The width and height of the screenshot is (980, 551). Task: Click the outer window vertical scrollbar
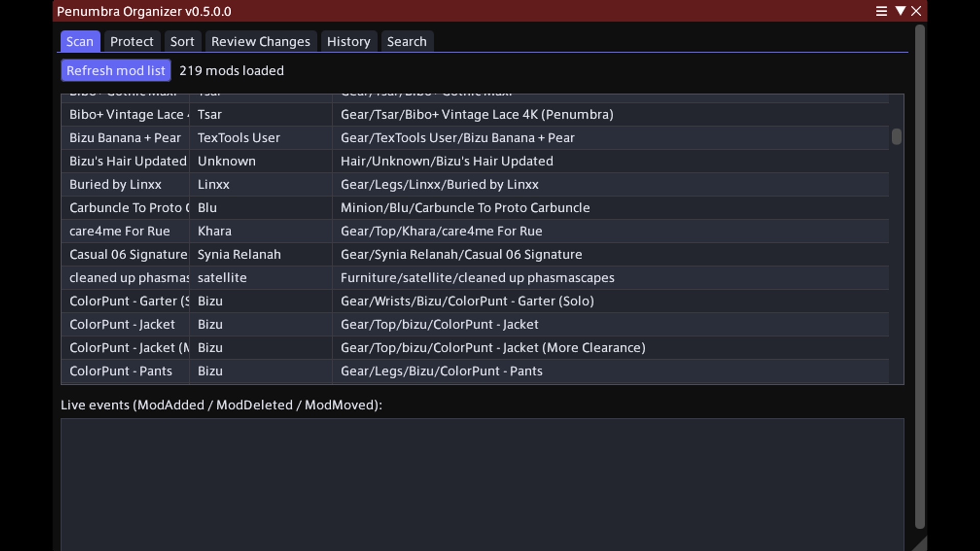920,277
